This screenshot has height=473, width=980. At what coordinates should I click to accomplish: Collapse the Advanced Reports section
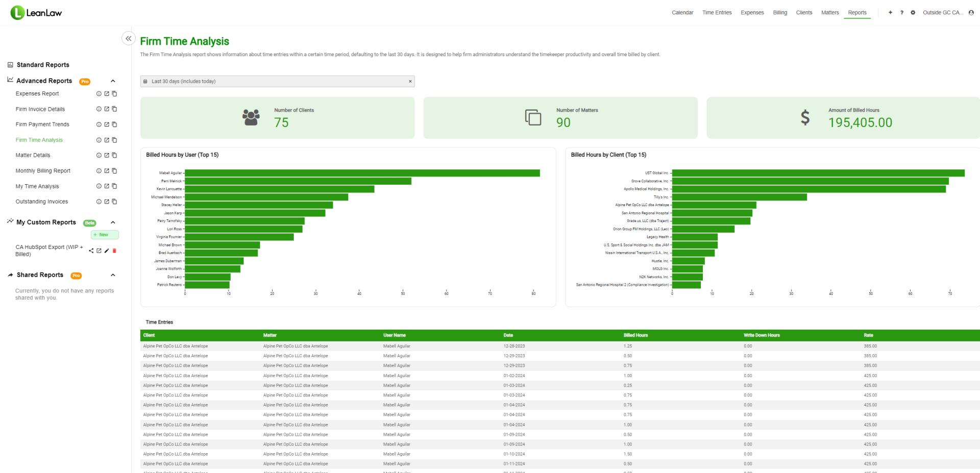(x=113, y=81)
